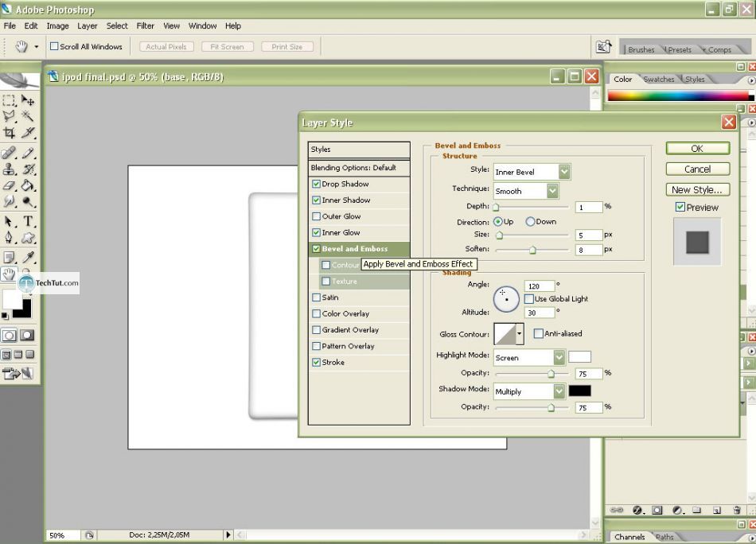Select the Slice tool
Image resolution: width=756 pixels, height=544 pixels.
28,132
